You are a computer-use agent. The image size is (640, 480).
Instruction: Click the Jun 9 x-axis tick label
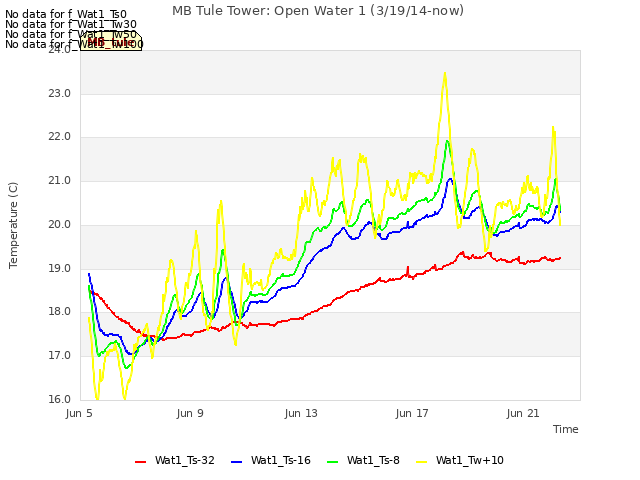[x=190, y=413]
